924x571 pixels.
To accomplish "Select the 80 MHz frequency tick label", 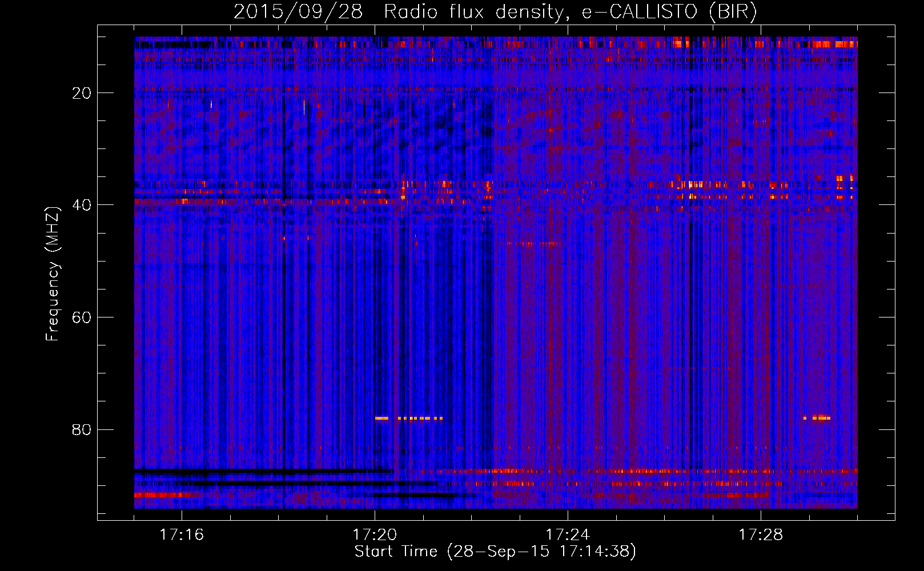I will point(82,429).
